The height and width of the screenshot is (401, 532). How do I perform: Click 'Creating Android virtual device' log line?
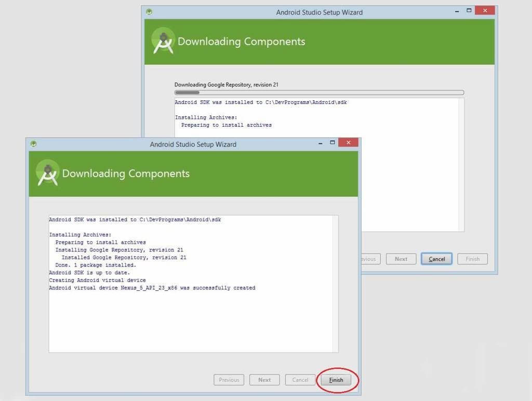point(97,280)
